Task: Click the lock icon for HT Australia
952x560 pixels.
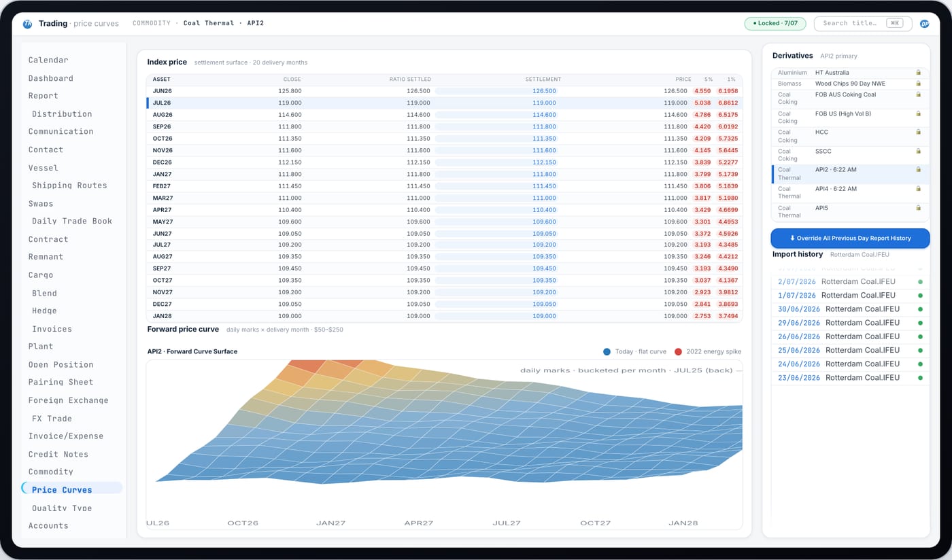Action: coord(918,72)
